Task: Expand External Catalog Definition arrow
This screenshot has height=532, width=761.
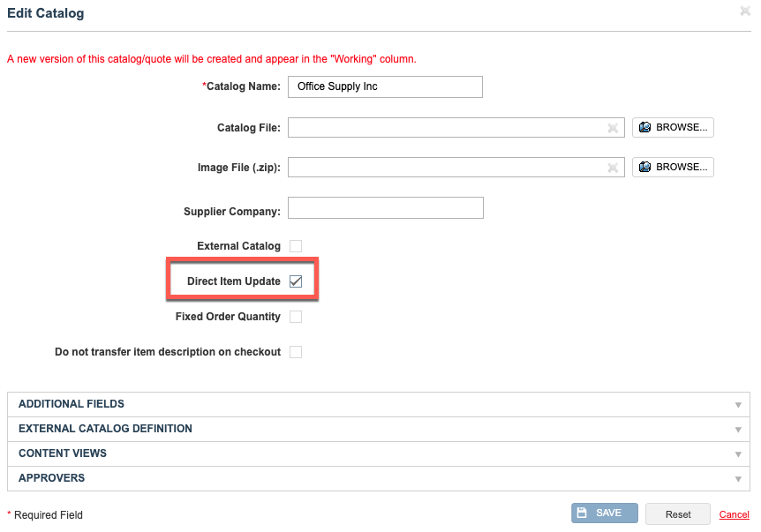Action: point(738,430)
